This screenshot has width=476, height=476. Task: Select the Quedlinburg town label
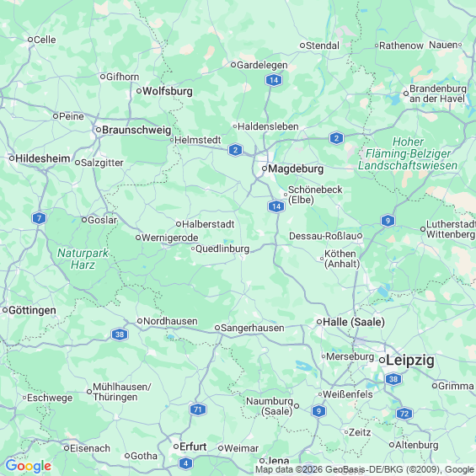pos(222,249)
